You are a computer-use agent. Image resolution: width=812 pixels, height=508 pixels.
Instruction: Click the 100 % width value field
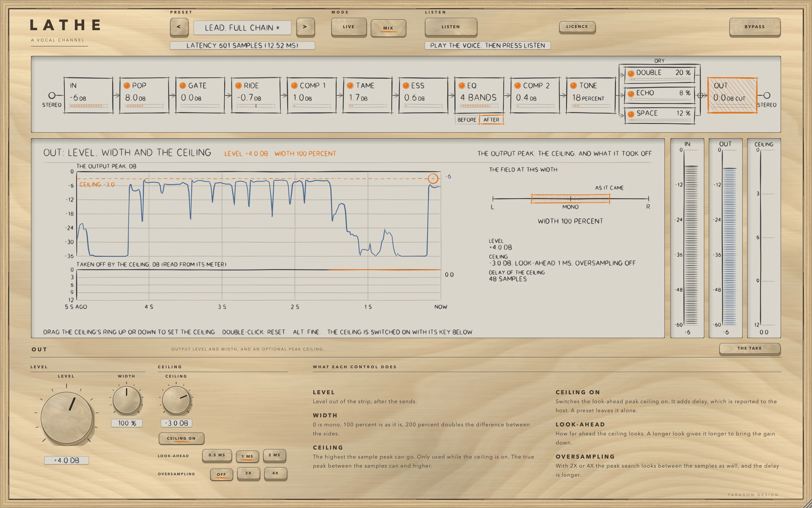(127, 423)
